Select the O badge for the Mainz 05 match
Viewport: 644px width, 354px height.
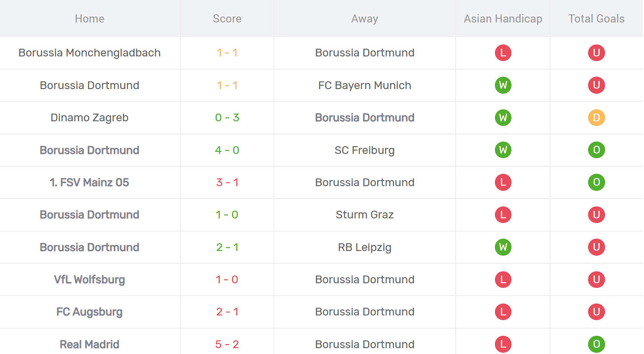[597, 182]
